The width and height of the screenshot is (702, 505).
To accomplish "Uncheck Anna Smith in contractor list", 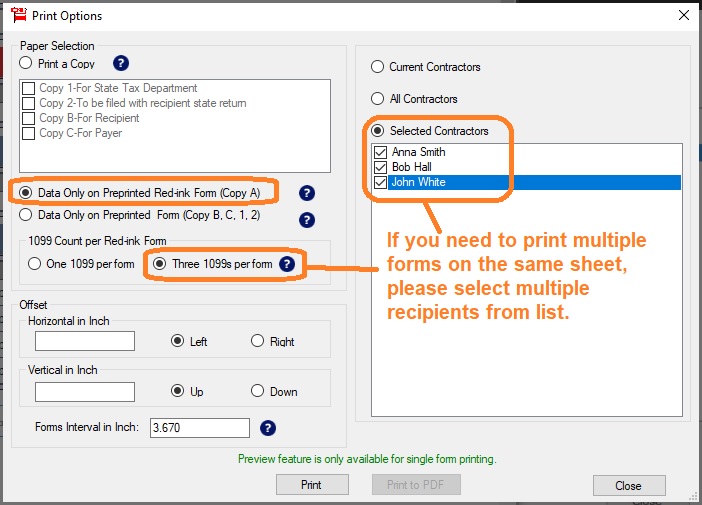I will point(381,152).
